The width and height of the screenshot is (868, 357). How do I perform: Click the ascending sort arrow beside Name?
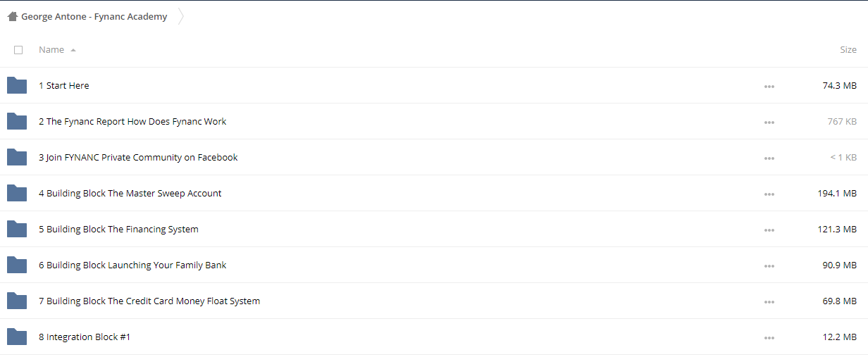point(73,50)
